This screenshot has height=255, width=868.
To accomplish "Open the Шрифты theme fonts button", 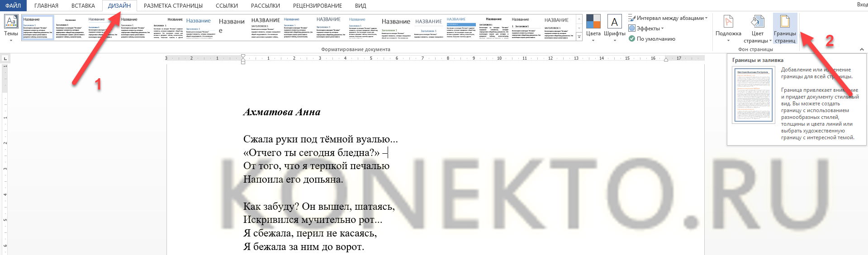I will (x=614, y=27).
